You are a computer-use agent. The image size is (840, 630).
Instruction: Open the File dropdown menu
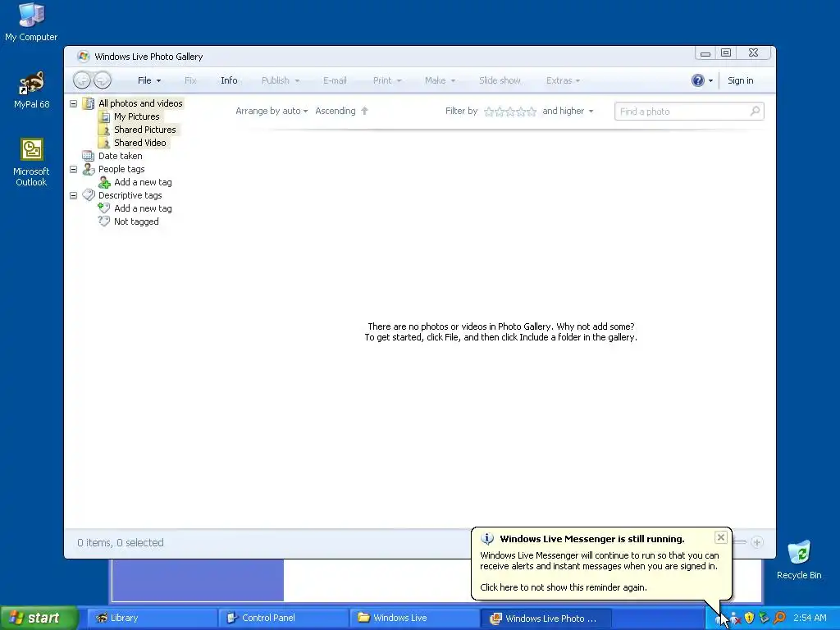(x=149, y=80)
